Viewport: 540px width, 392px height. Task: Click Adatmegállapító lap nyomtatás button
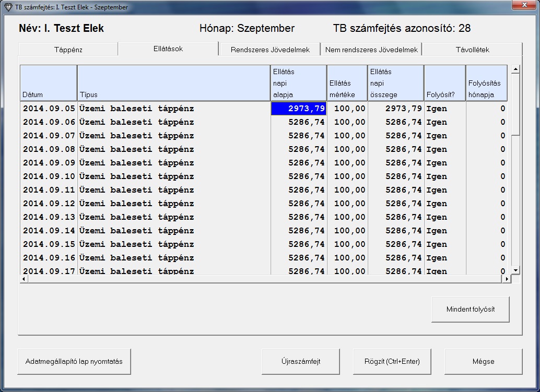click(x=74, y=361)
